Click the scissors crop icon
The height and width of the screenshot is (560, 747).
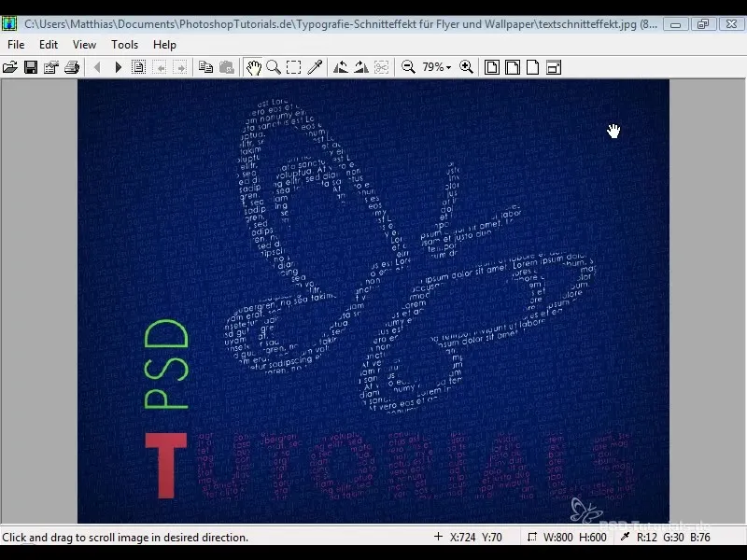[382, 67]
